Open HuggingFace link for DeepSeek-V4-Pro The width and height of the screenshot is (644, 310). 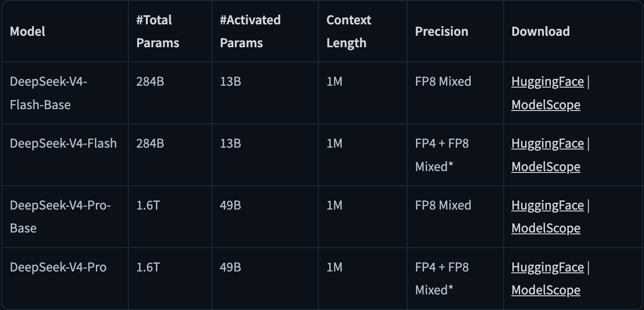(x=548, y=267)
